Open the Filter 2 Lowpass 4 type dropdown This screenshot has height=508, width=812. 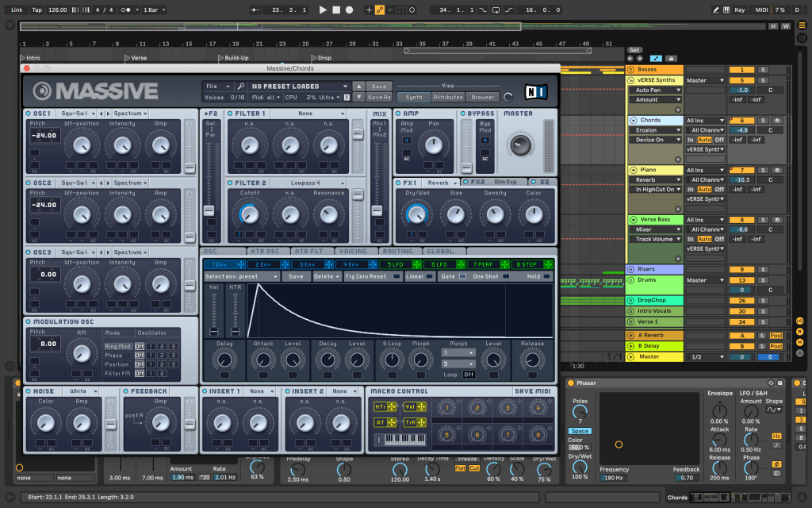coord(305,183)
